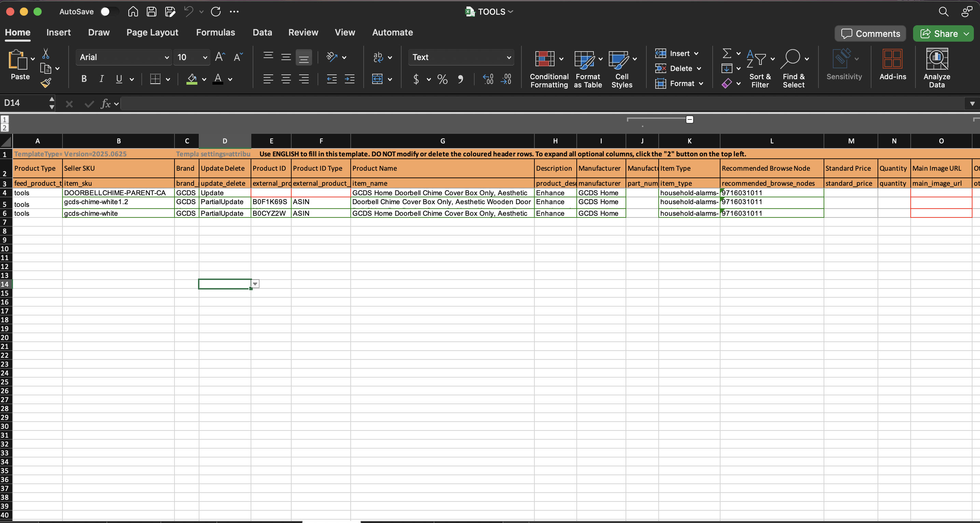The width and height of the screenshot is (980, 523).
Task: Click the Copy icon
Action: coord(46,69)
